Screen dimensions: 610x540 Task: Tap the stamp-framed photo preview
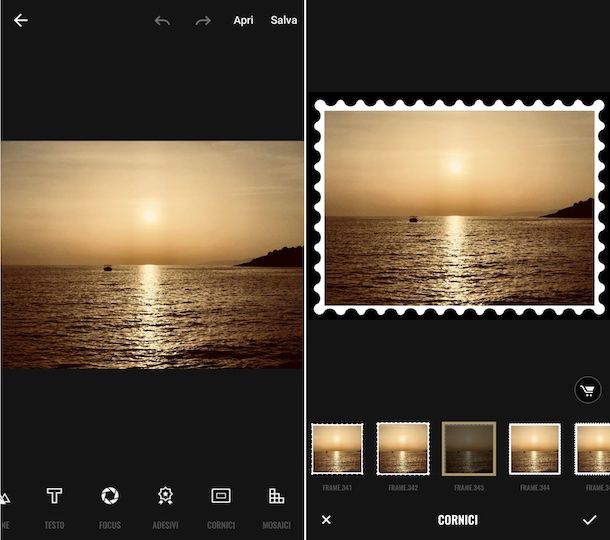(459, 207)
